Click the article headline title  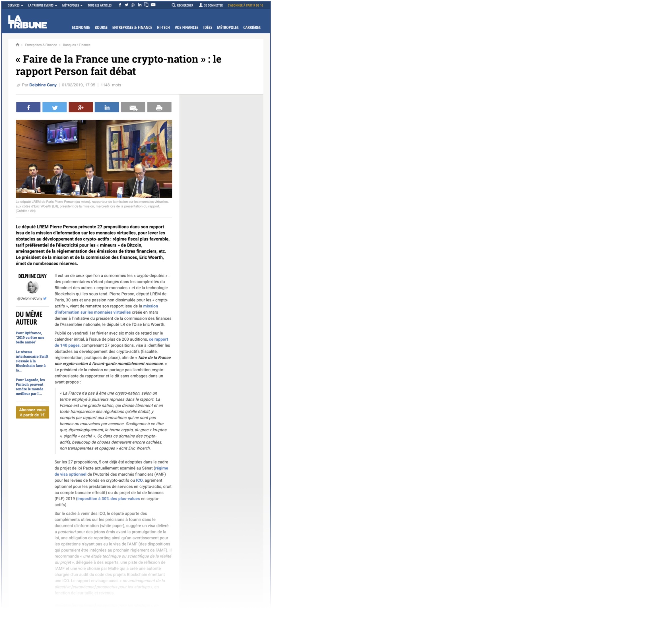119,65
